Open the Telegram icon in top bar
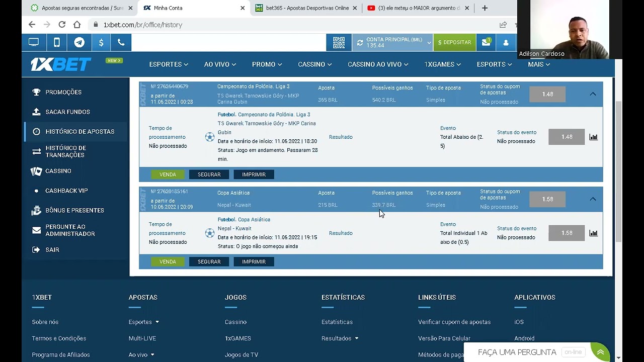The width and height of the screenshot is (644, 362). tap(79, 43)
